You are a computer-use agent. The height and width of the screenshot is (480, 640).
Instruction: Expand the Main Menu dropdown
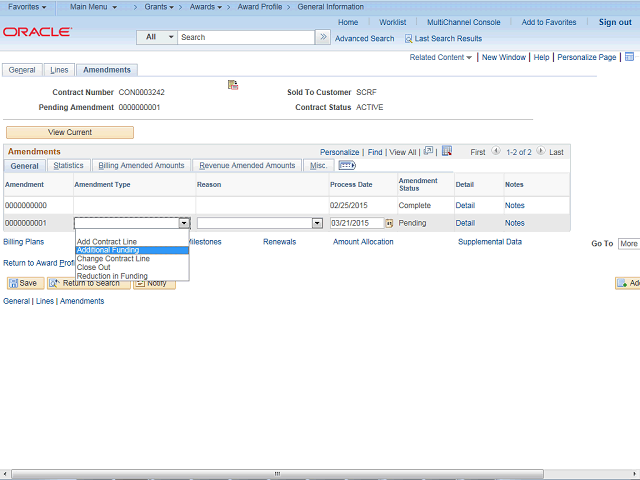[x=93, y=7]
